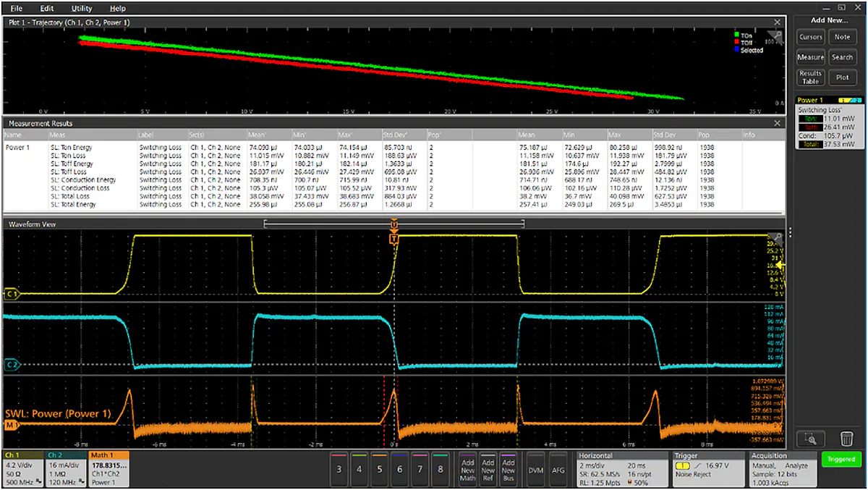Open Ch 2 vertical settings badge

[x=64, y=469]
